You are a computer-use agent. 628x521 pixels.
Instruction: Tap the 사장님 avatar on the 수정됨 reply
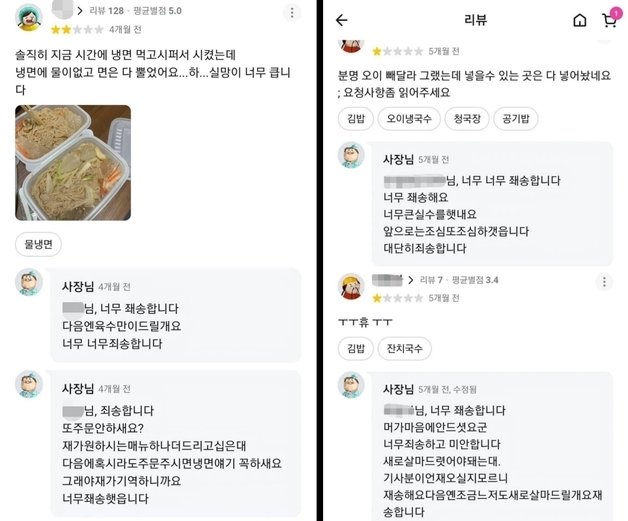point(351,386)
